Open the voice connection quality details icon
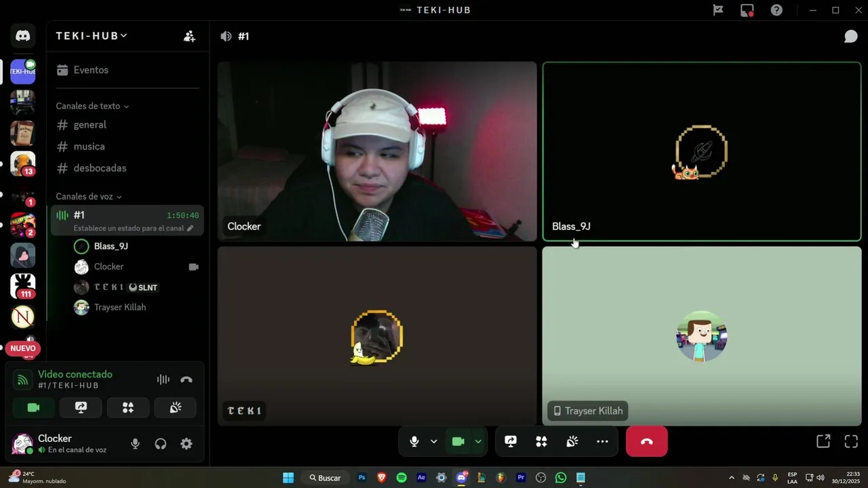Screen dimensions: 868x488 (22, 380)
